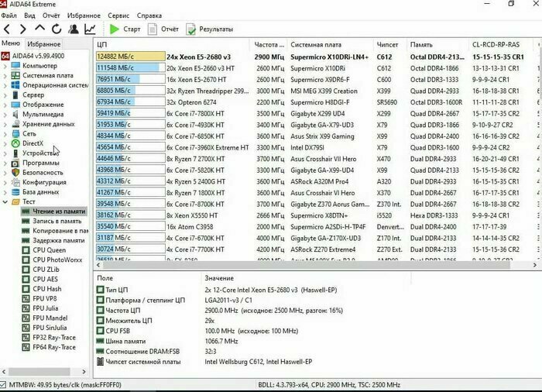The image size is (542, 392).
Task: Toggle the status bar MTMBW checkbox
Action: click(x=3, y=385)
